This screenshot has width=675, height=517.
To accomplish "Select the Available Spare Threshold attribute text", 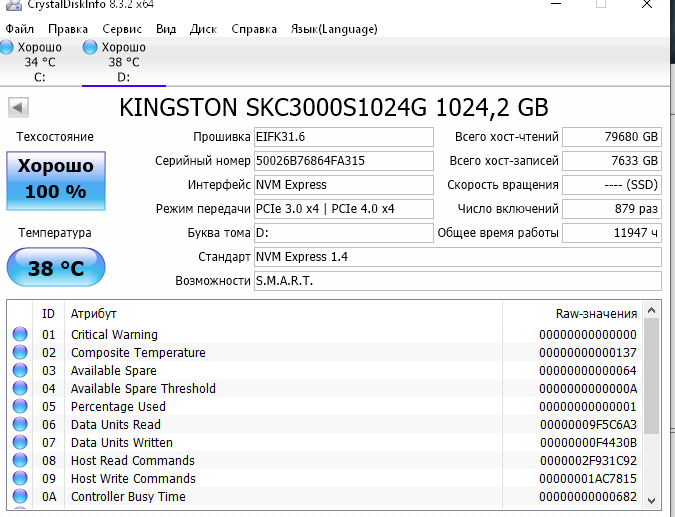I will (x=143, y=389).
